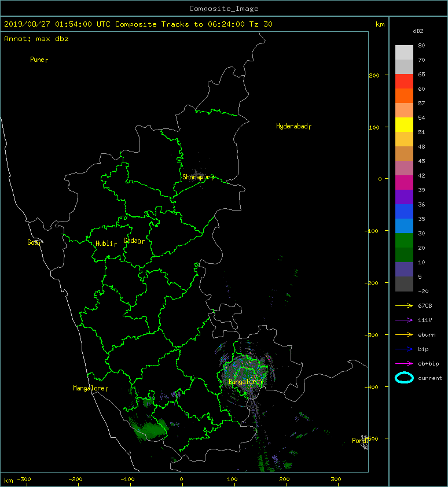Click the Shorapur city label
The image size is (448, 487).
tap(198, 177)
